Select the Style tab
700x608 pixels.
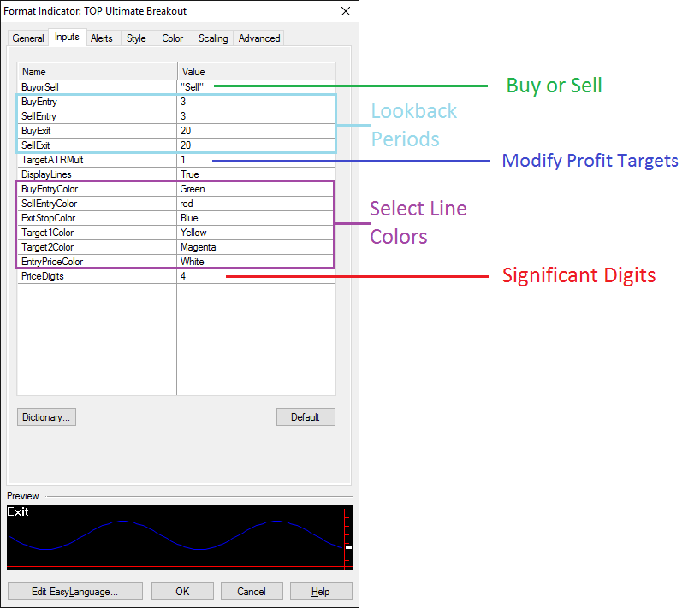(x=136, y=38)
